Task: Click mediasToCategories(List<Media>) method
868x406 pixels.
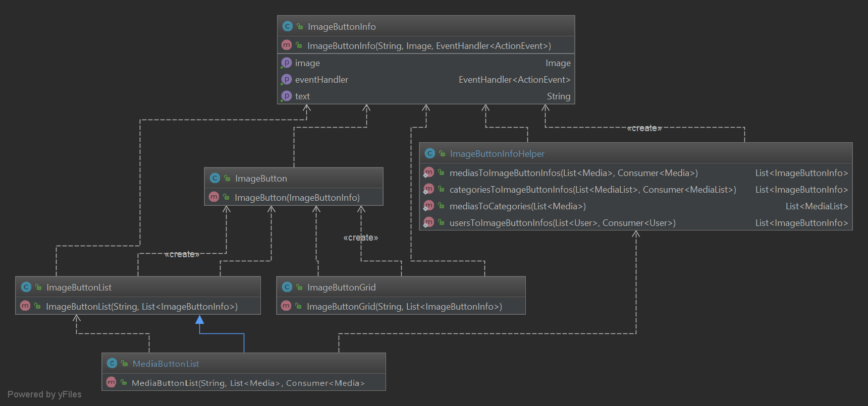Action: tap(518, 206)
